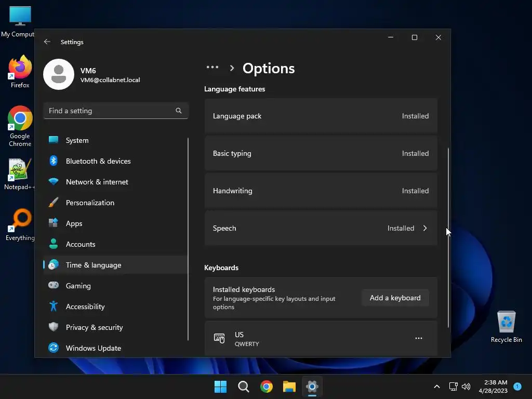Select the Google Chrome desktop shortcut
Viewport: 532px width, 399px height.
point(20,126)
